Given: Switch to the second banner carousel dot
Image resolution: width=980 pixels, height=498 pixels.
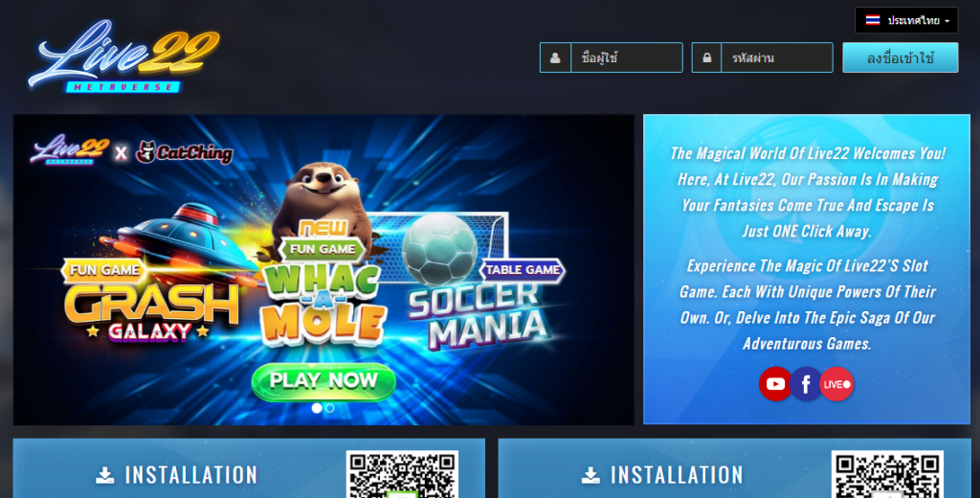Looking at the screenshot, I should tap(330, 408).
